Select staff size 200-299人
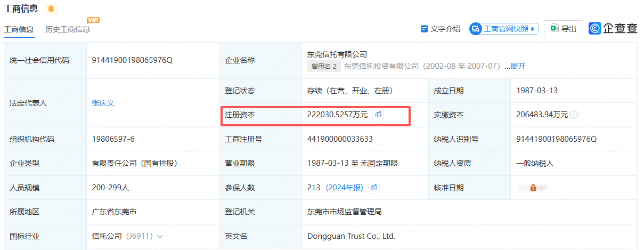 click(110, 188)
